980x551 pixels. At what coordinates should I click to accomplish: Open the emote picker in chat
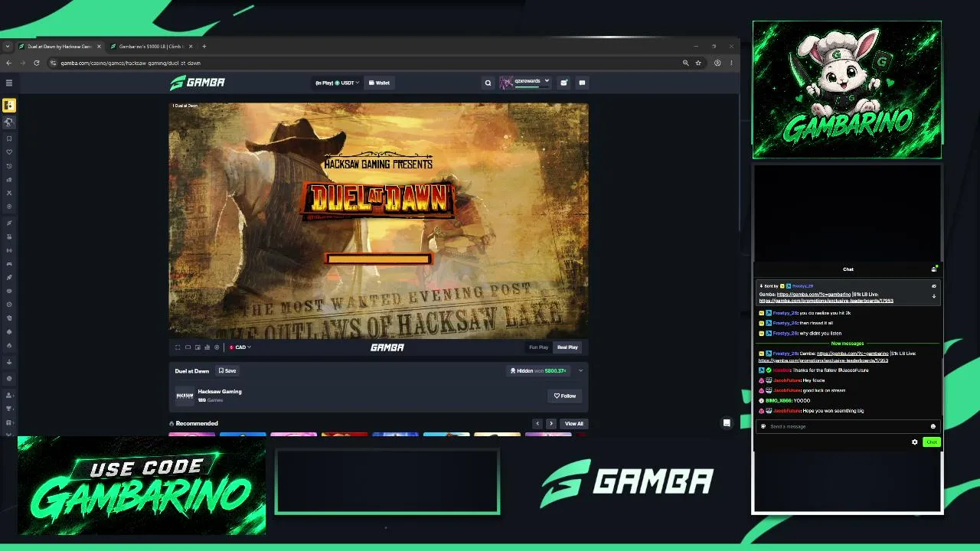point(933,426)
